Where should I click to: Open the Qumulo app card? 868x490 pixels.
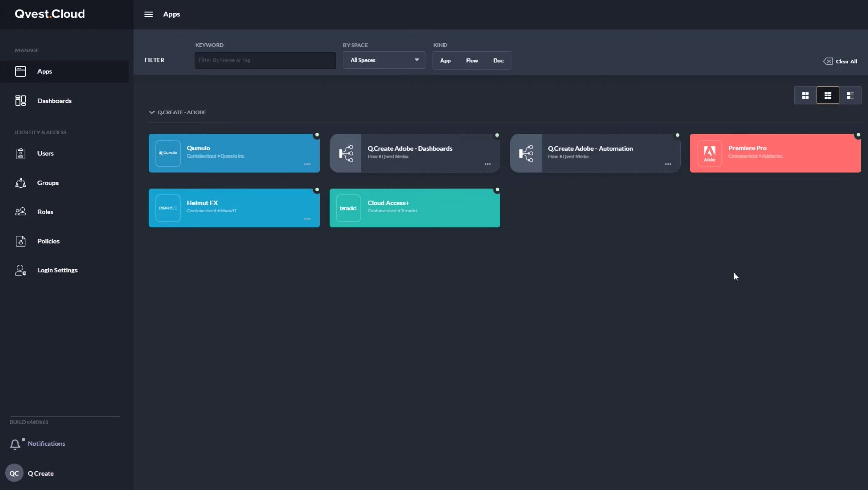[234, 153]
